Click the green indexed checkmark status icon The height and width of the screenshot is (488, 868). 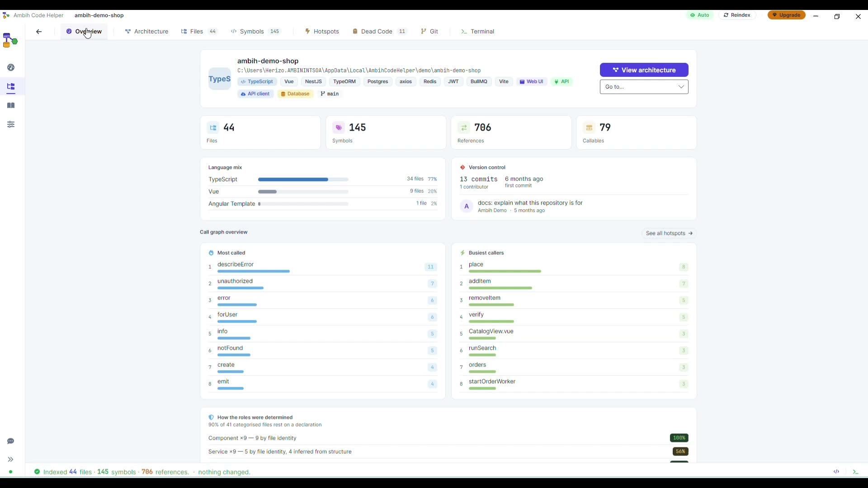click(x=37, y=472)
